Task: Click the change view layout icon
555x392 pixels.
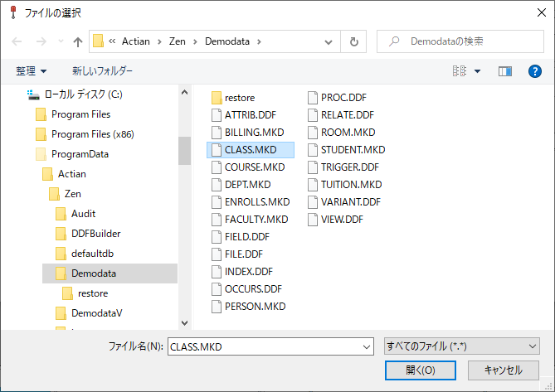Action: point(459,71)
